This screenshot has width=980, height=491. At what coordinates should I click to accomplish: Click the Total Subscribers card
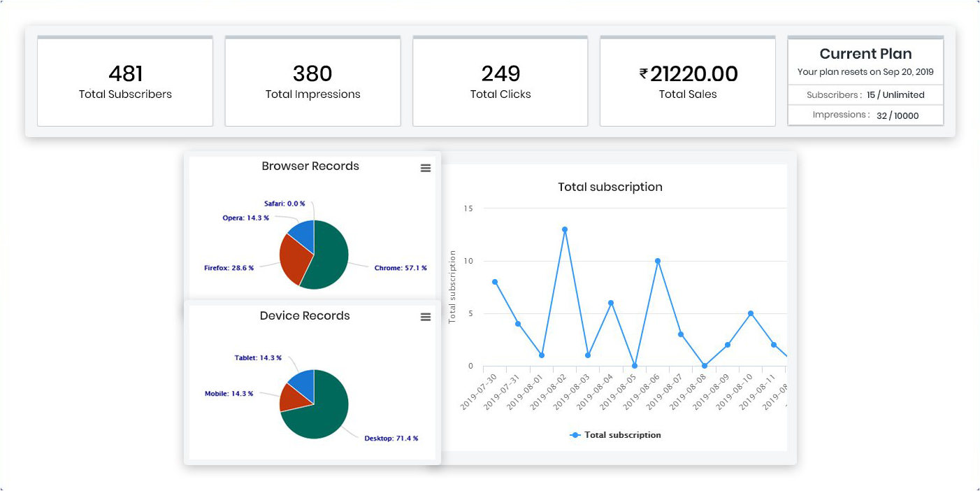coord(125,82)
